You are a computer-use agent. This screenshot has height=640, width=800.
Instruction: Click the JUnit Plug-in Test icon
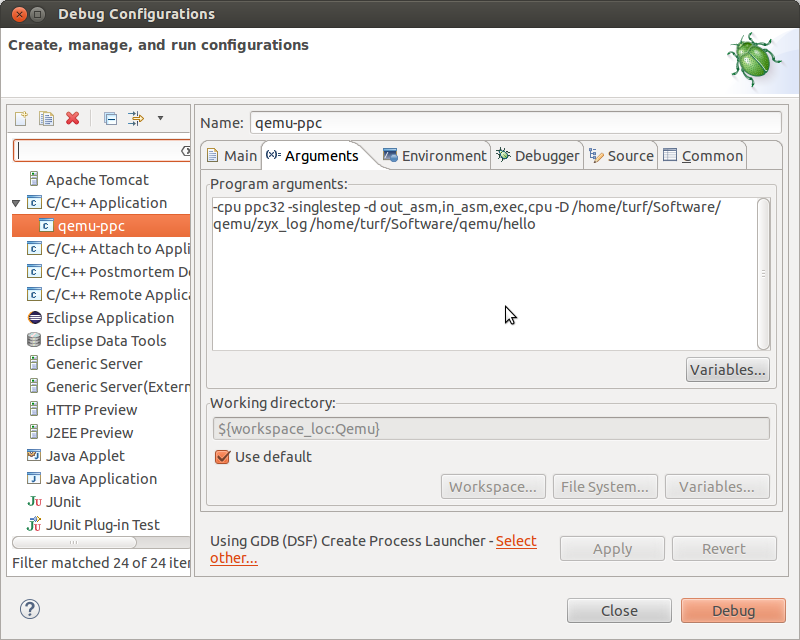34,524
